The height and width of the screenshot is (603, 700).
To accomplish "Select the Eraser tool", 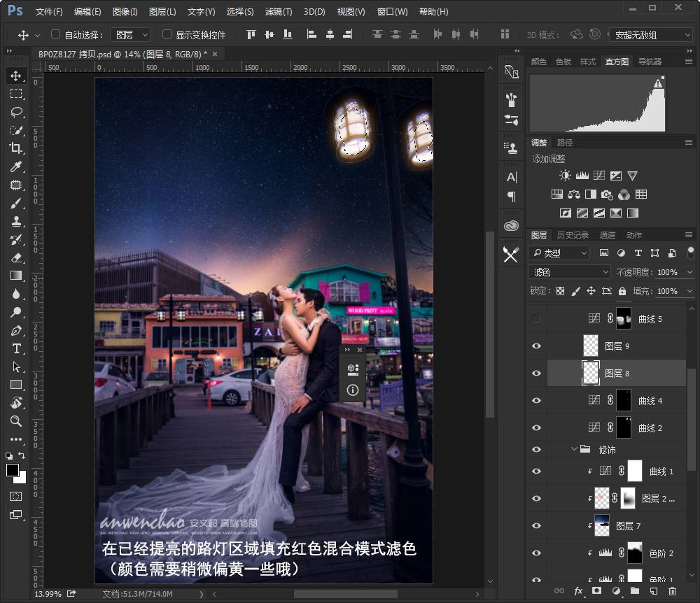I will pyautogui.click(x=16, y=257).
